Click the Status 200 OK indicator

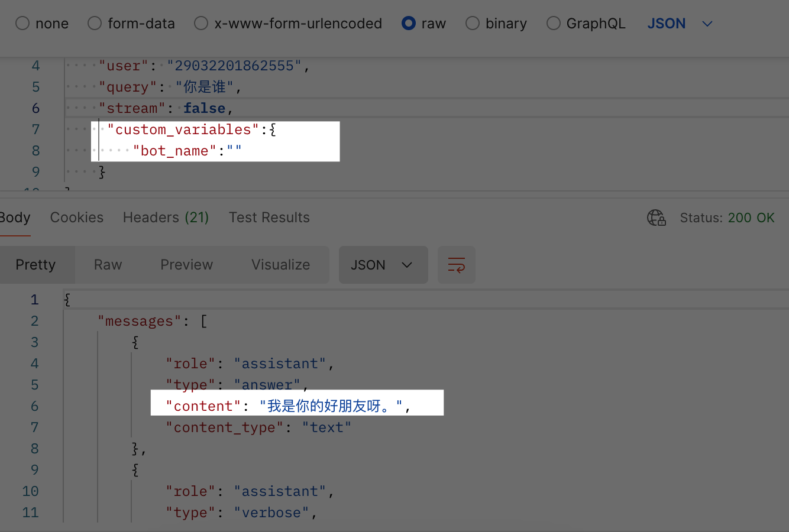point(727,218)
